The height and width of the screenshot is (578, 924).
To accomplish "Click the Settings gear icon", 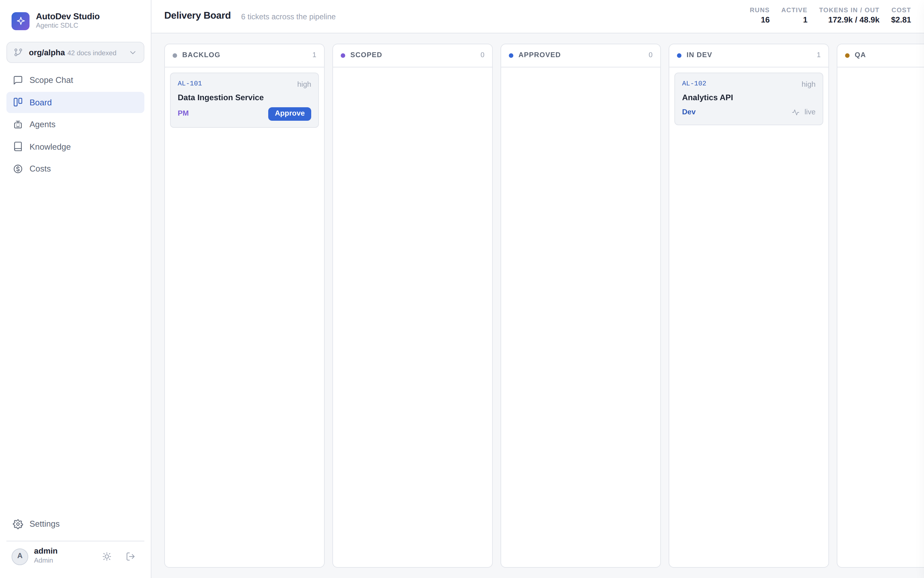I will [x=18, y=524].
